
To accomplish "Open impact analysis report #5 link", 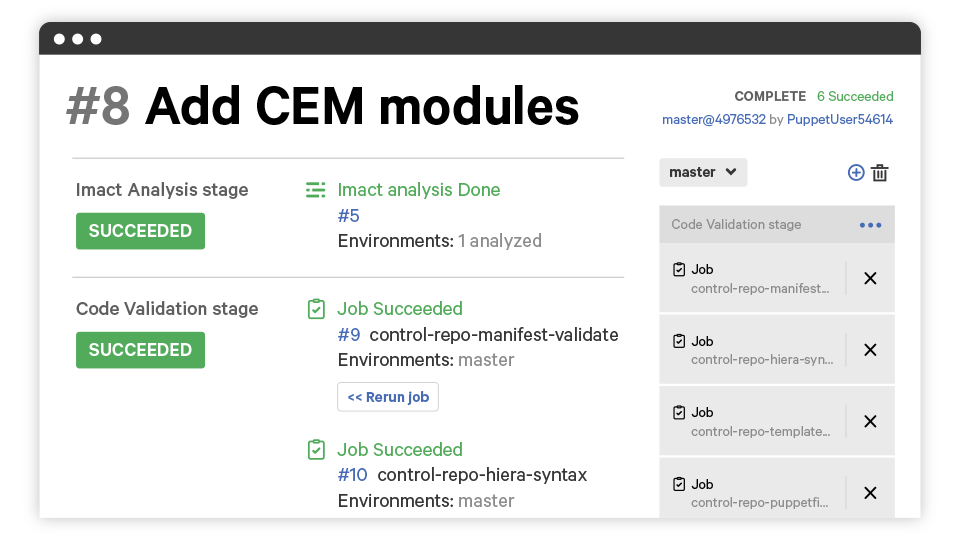I will click(x=348, y=216).
